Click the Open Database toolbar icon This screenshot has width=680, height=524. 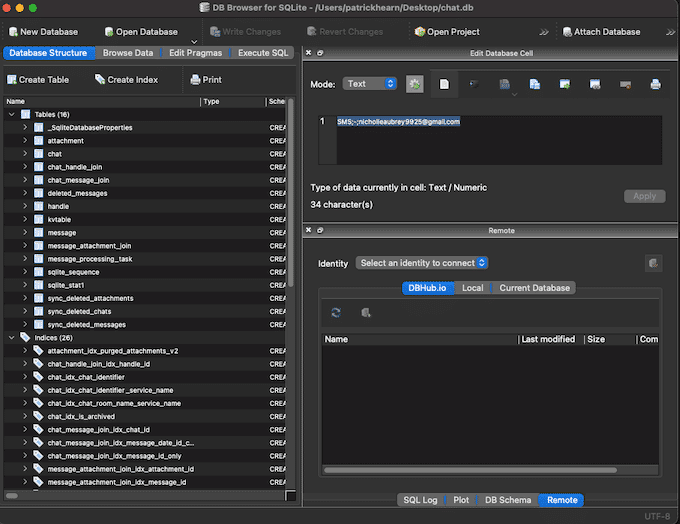click(x=109, y=32)
